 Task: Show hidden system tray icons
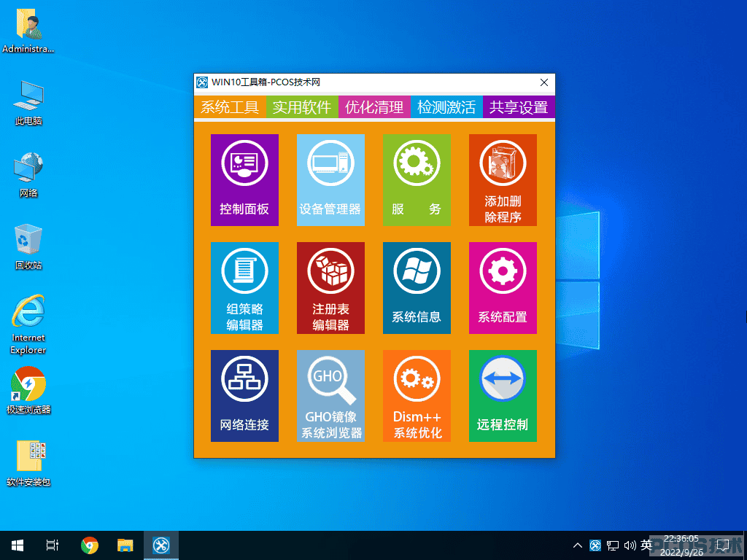pos(578,545)
